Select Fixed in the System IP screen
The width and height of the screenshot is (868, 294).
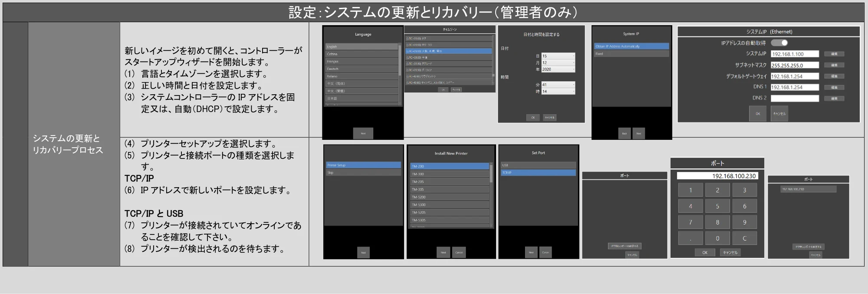(x=631, y=54)
